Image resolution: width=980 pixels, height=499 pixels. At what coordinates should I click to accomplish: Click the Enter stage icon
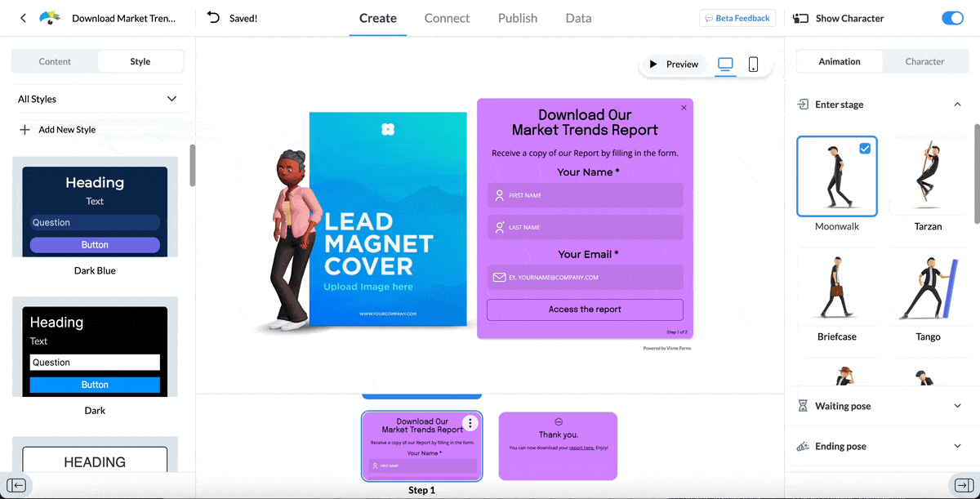click(802, 104)
